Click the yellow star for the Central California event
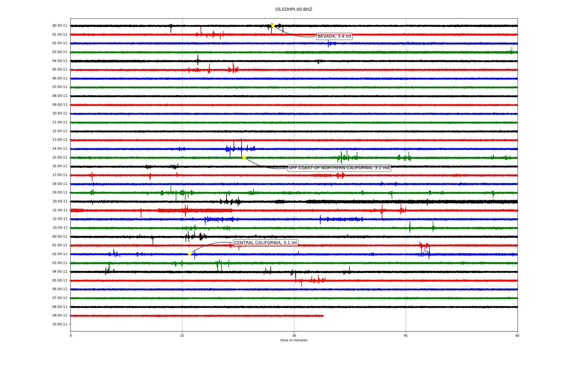588x368 pixels. point(190,254)
